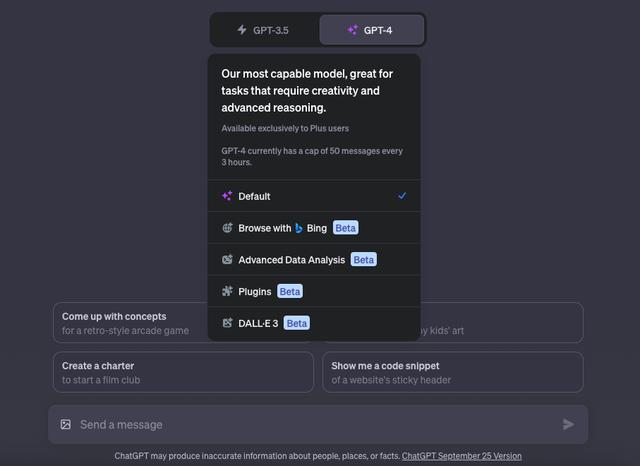The width and height of the screenshot is (640, 466).
Task: Choose Browse with Bing mode
Action: coord(314,228)
